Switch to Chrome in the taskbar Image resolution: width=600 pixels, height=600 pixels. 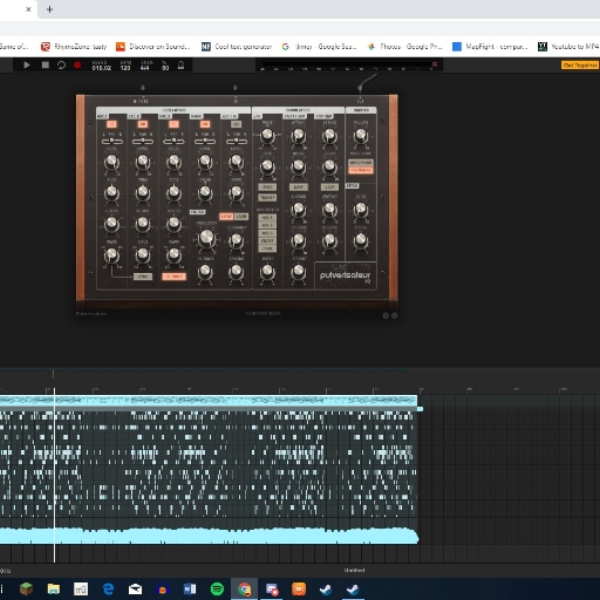coord(245,589)
